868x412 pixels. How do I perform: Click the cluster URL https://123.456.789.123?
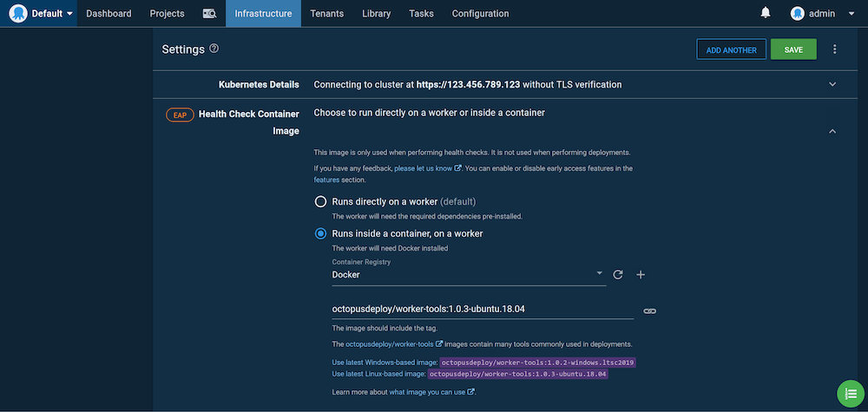pos(469,85)
